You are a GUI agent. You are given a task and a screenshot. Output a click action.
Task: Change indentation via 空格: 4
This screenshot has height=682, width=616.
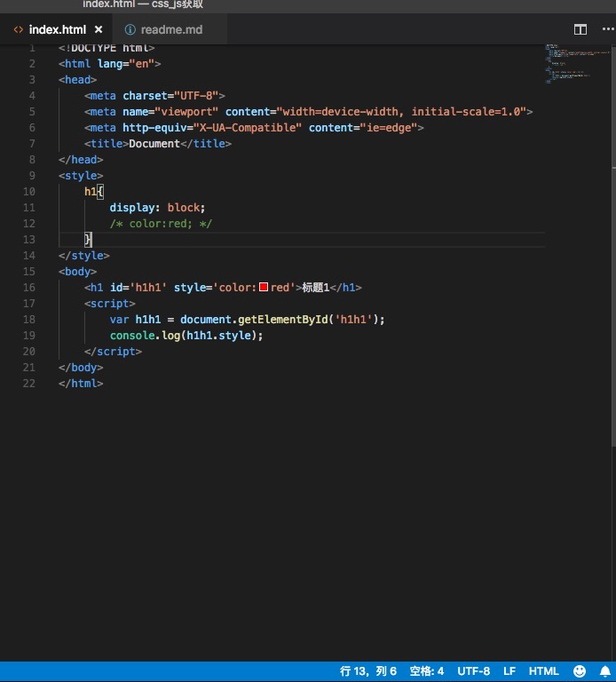click(427, 671)
